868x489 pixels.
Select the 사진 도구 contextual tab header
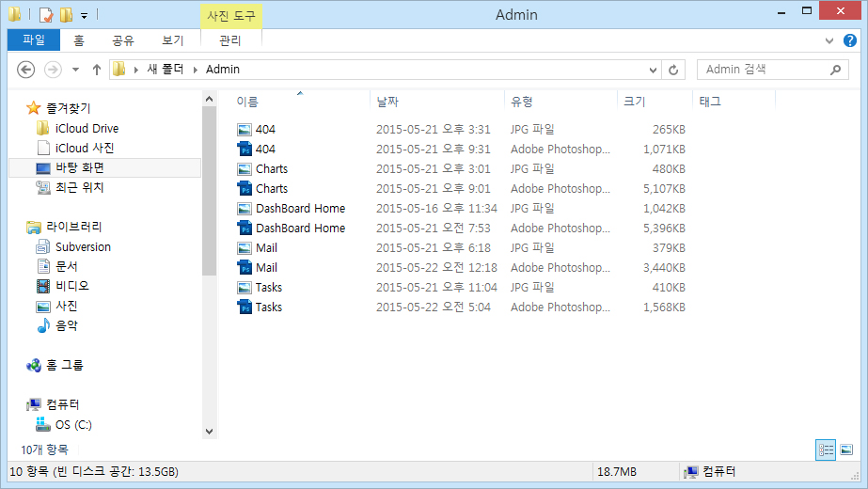coord(230,15)
